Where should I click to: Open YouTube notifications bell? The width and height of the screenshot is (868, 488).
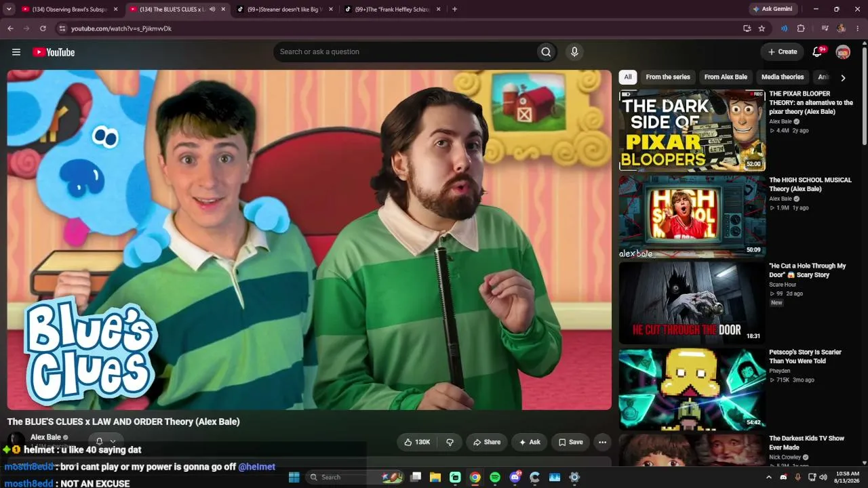[x=817, y=52]
